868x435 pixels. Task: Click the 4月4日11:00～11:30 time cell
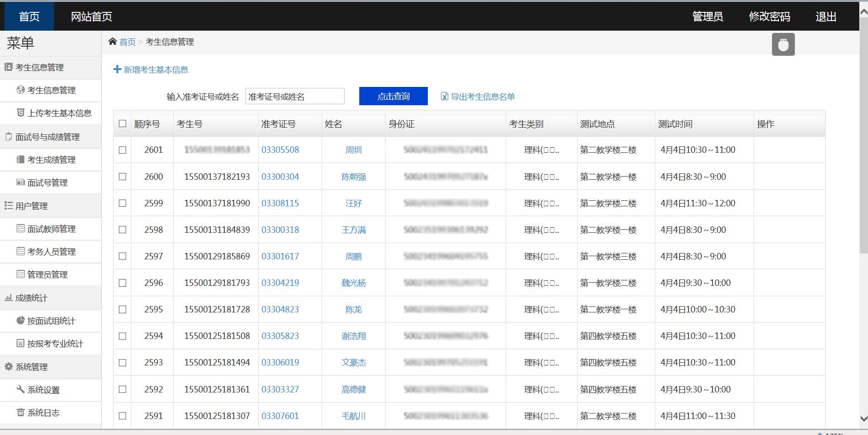pos(698,416)
